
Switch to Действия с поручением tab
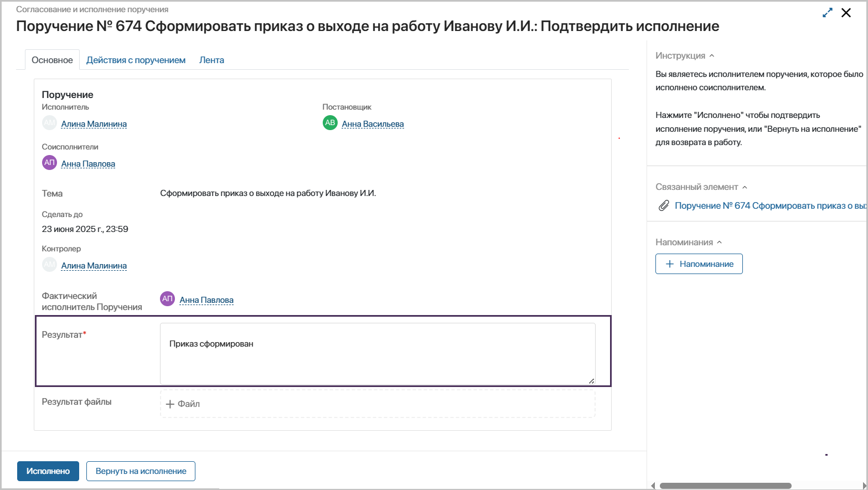136,60
